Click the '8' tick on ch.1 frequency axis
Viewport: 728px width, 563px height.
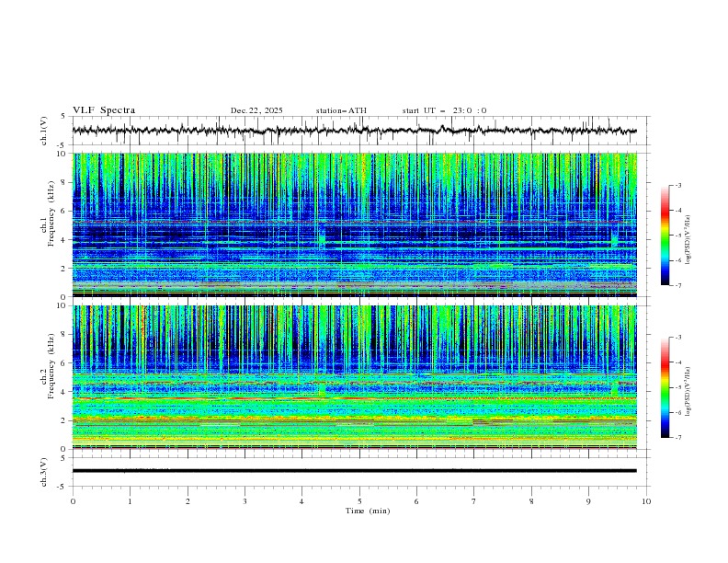[x=64, y=182]
